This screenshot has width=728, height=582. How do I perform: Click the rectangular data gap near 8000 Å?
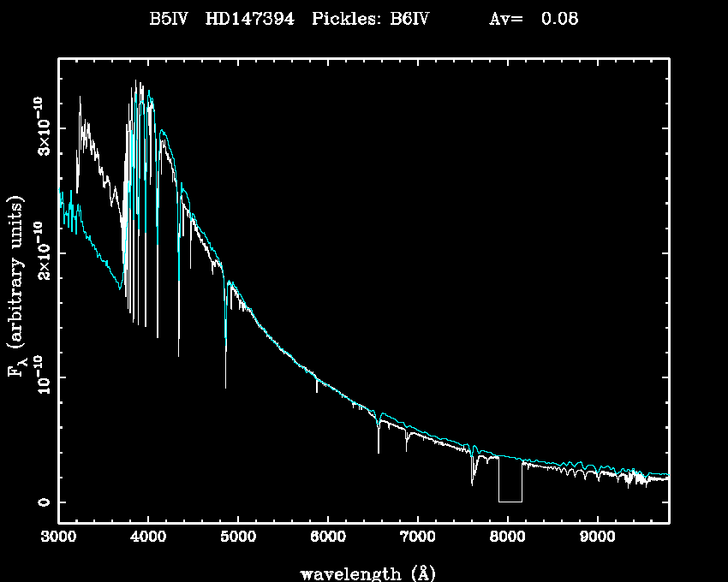[510, 484]
